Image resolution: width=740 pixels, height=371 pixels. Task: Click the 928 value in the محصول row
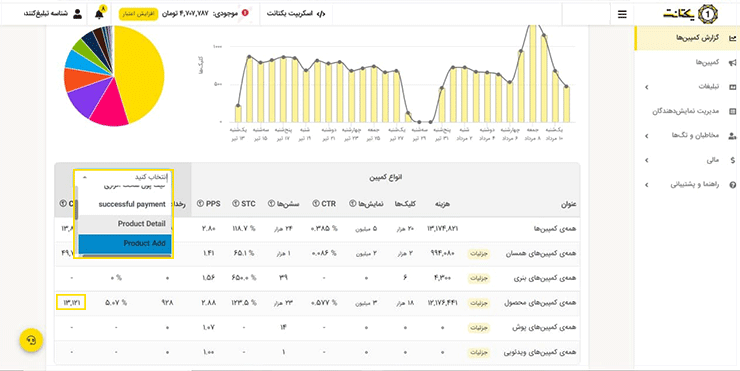167,303
